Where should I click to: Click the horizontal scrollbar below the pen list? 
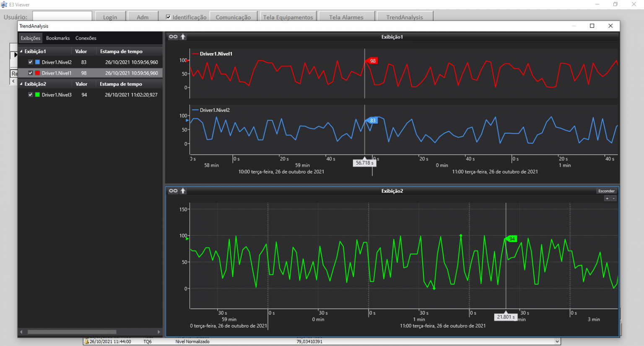coord(71,331)
